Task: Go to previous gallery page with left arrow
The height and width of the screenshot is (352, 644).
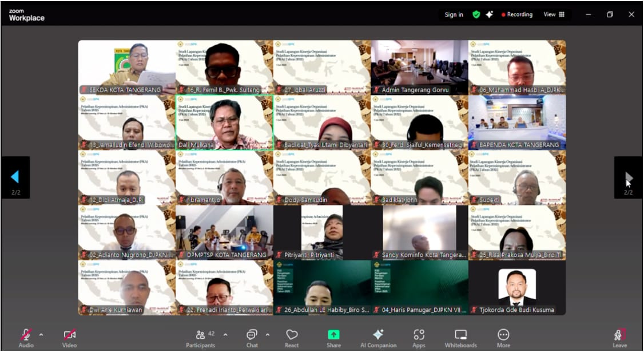Action: pos(15,177)
